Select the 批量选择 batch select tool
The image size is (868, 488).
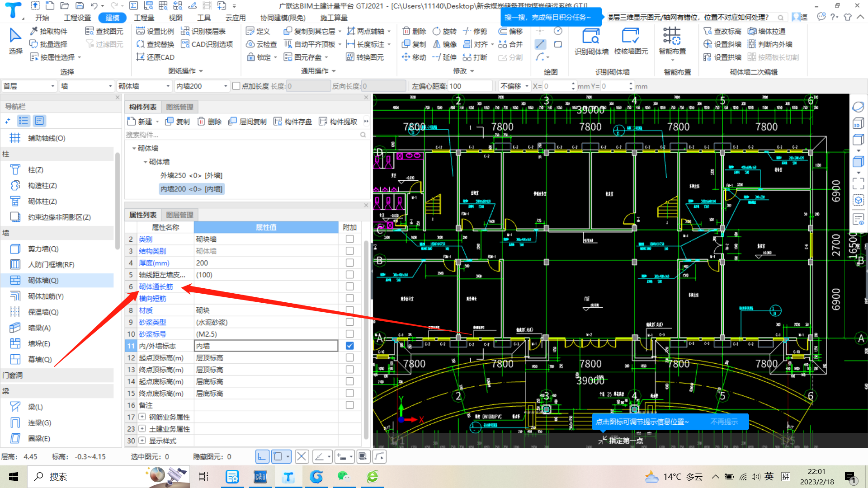48,44
